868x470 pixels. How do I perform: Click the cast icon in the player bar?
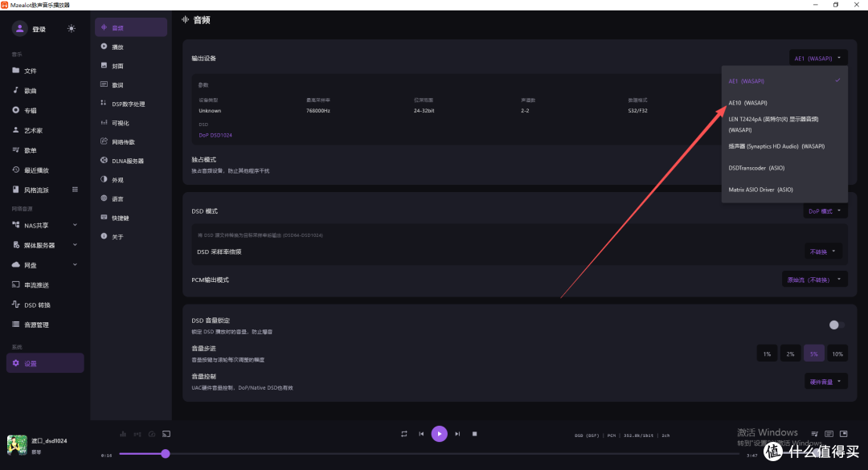tap(166, 434)
